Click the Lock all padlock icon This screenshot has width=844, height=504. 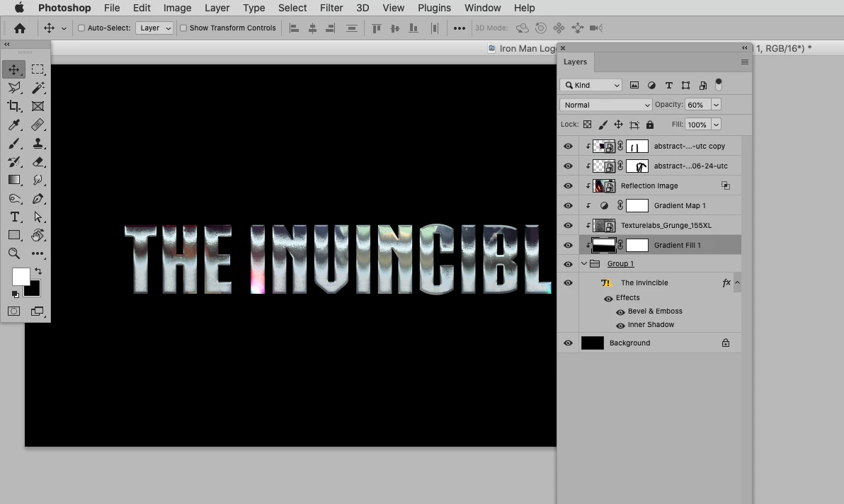[x=650, y=125]
